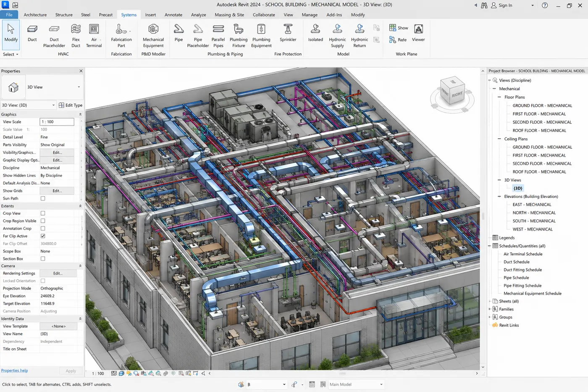Select the Duct Placeholder tool
Screen dimensions: 588x392
pyautogui.click(x=54, y=35)
